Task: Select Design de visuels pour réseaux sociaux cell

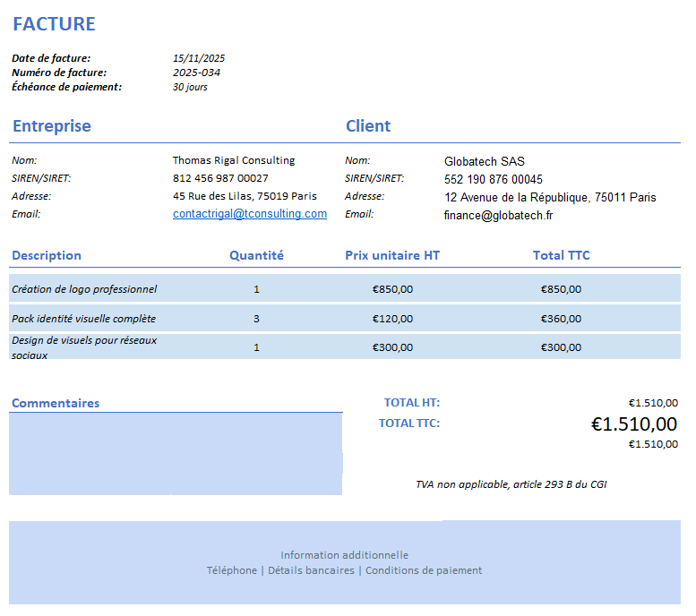Action: [x=84, y=347]
